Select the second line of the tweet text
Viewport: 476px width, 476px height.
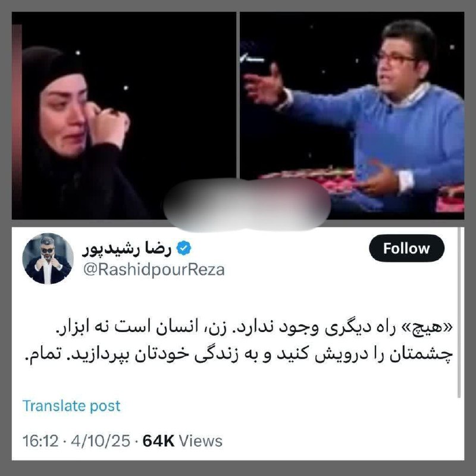(x=239, y=355)
